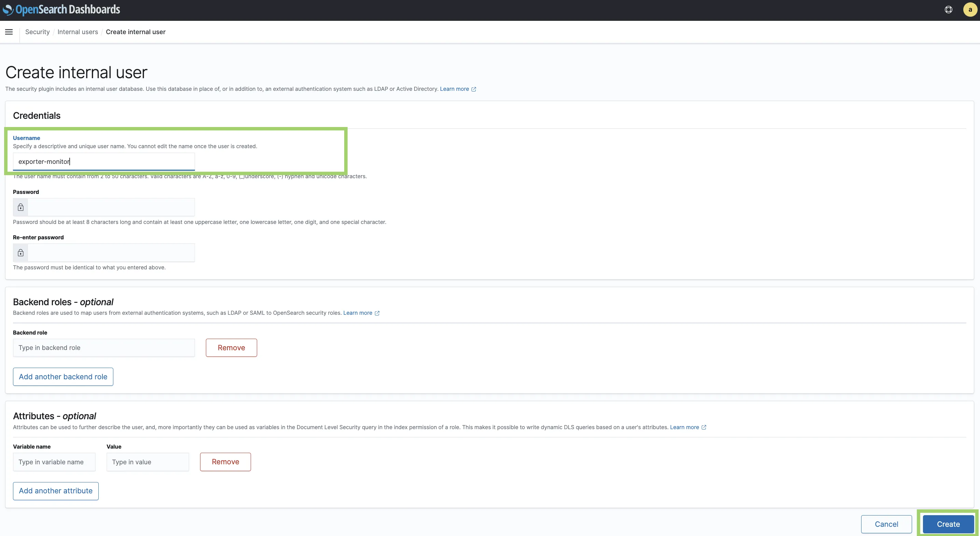
Task: Open Learn more link in Attributes section
Action: (x=684, y=427)
